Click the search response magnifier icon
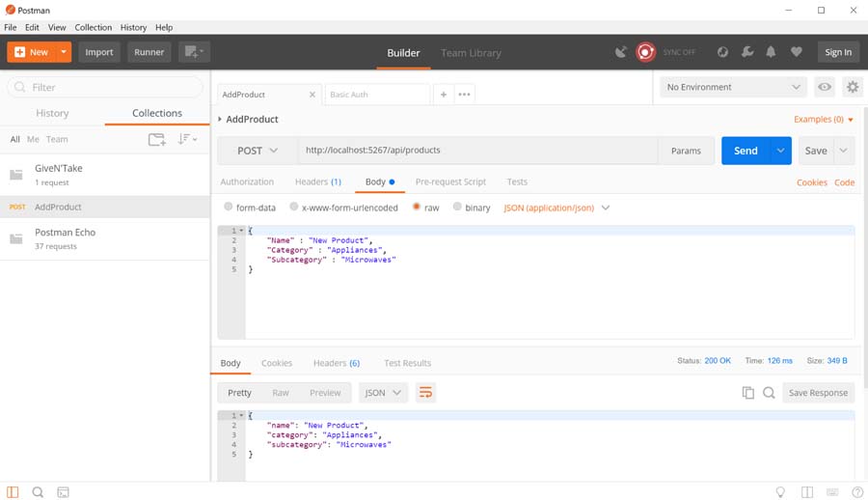Viewport: 868px width, 500px height. (769, 393)
